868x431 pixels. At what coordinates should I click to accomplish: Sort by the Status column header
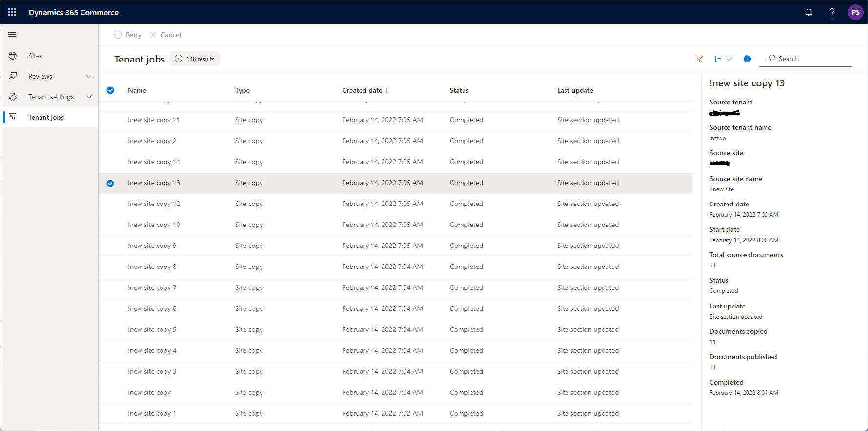click(459, 90)
